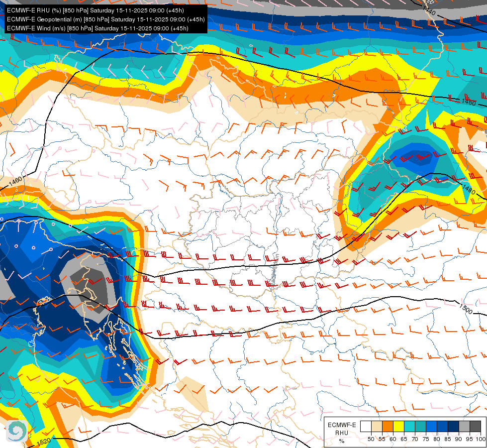Select the ECMWF-E RHU (%) title line
487x448 pixels.
[96, 10]
